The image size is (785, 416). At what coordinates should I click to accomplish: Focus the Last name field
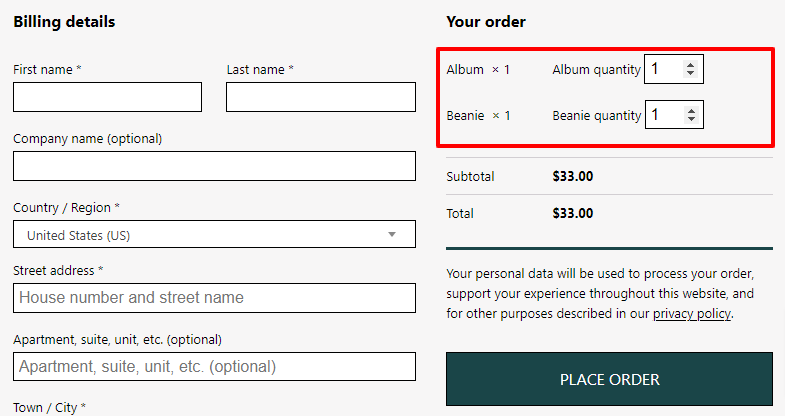(x=321, y=97)
